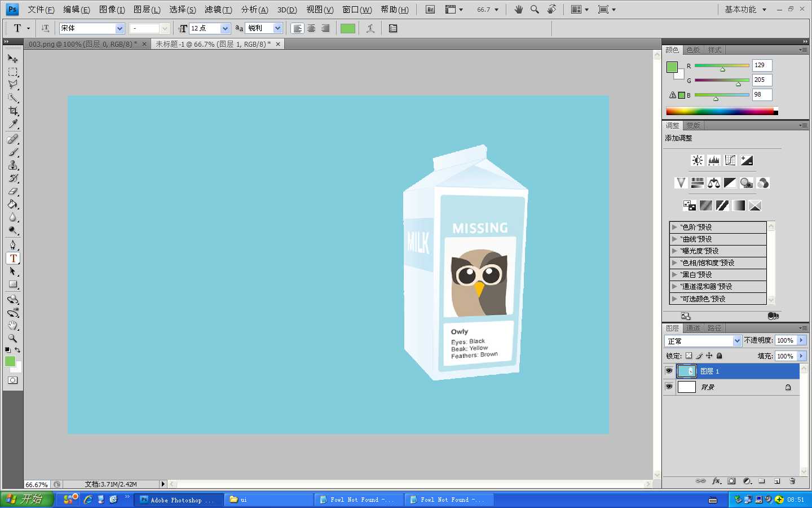Viewport: 812px width, 508px height.
Task: Select the Clone Stamp tool
Action: pos(13,165)
